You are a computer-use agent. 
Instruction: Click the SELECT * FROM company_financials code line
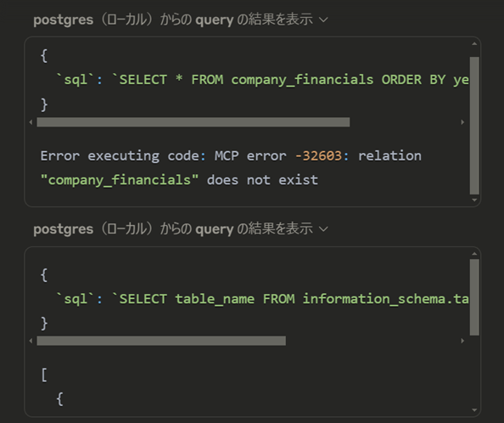pos(262,80)
